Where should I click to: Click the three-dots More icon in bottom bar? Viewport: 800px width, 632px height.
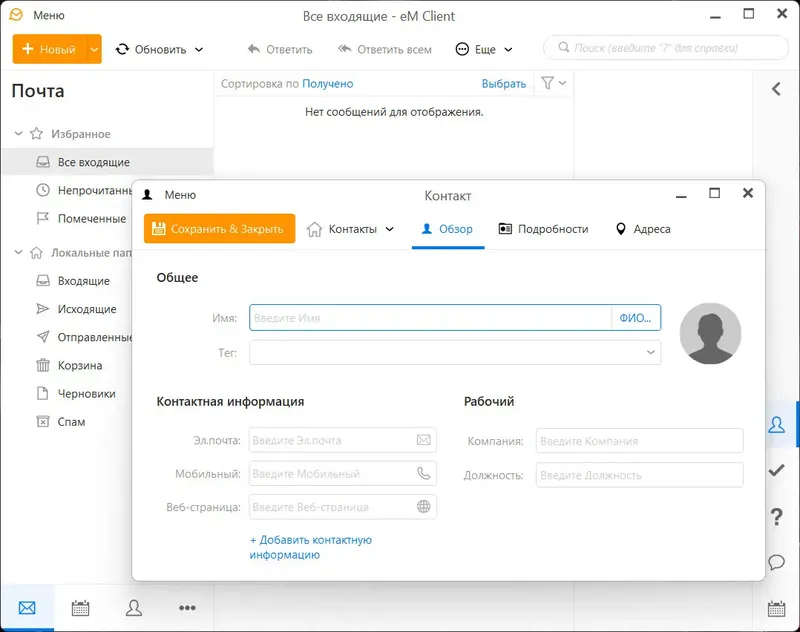click(187, 607)
